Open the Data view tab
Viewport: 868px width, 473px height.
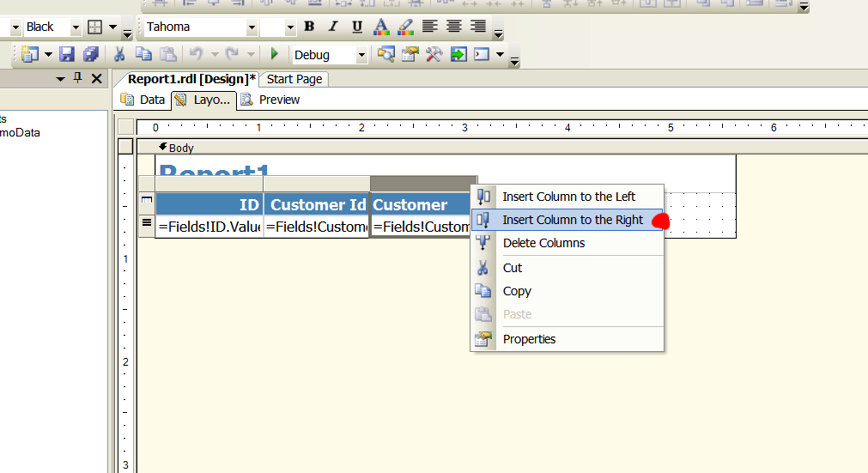click(143, 100)
